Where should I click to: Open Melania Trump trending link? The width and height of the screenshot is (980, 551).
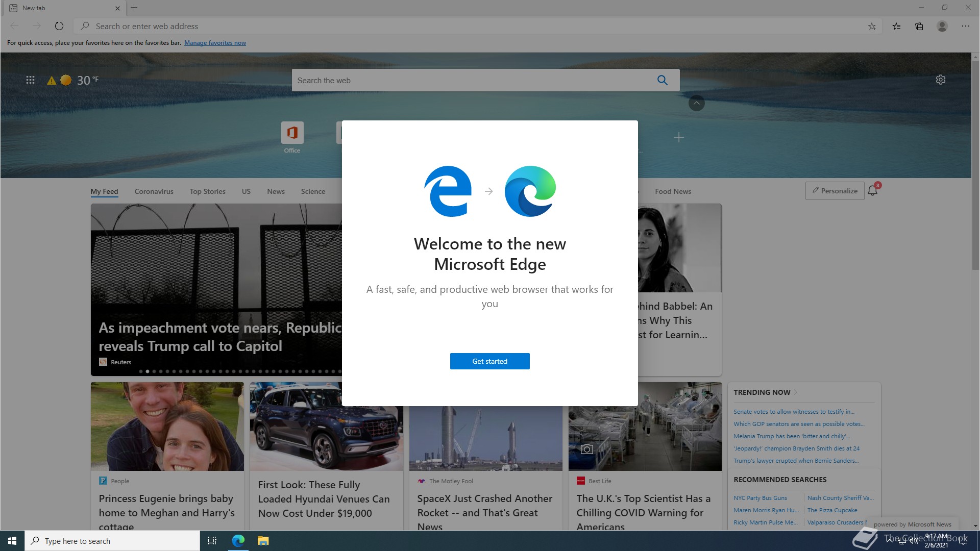[792, 436]
